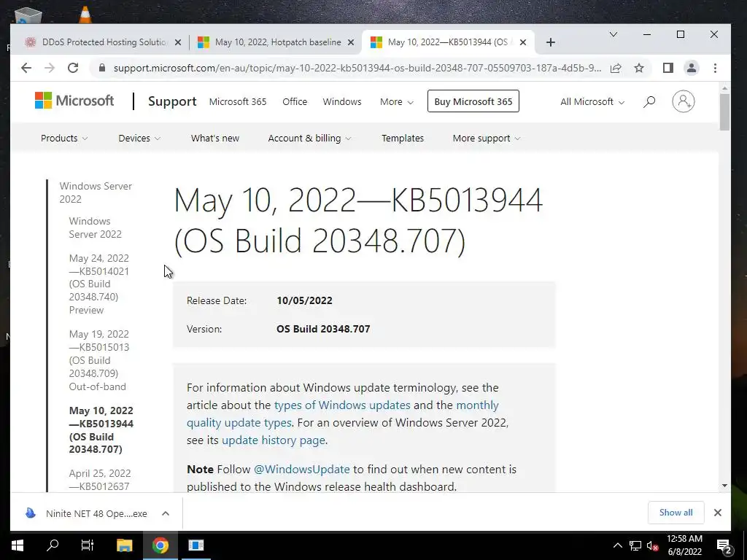Show hidden system tray icons

[x=617, y=545]
